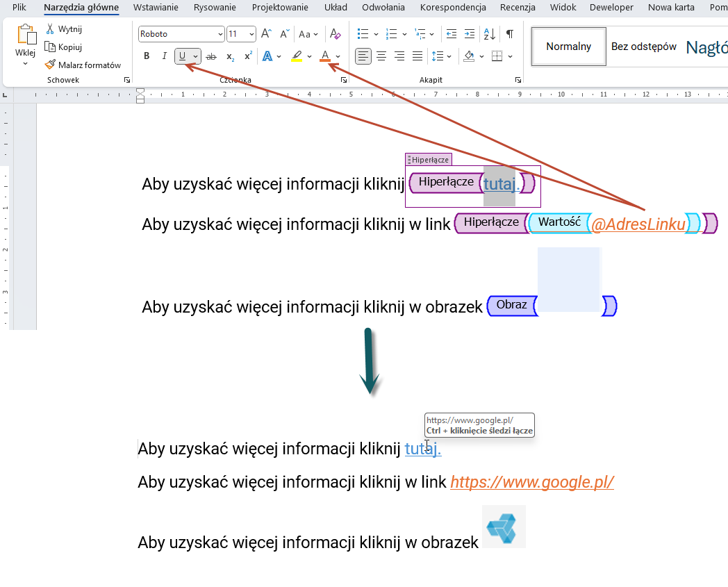This screenshot has height=587, width=728.
Task: Toggle left text alignment
Action: [x=363, y=57]
